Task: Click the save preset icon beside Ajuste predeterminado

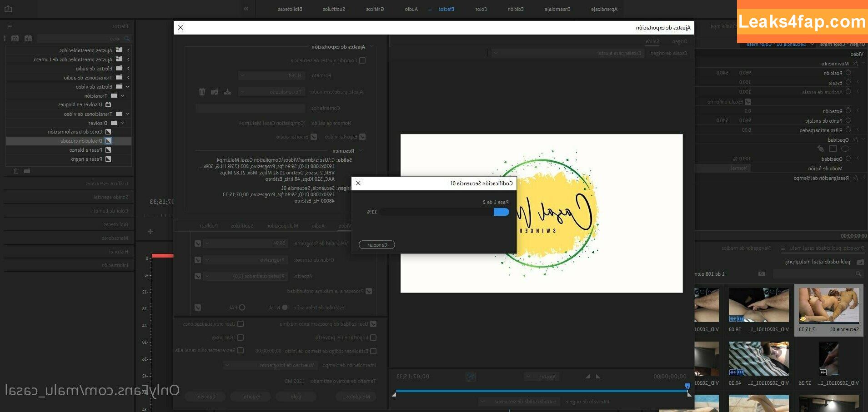Action: (227, 92)
